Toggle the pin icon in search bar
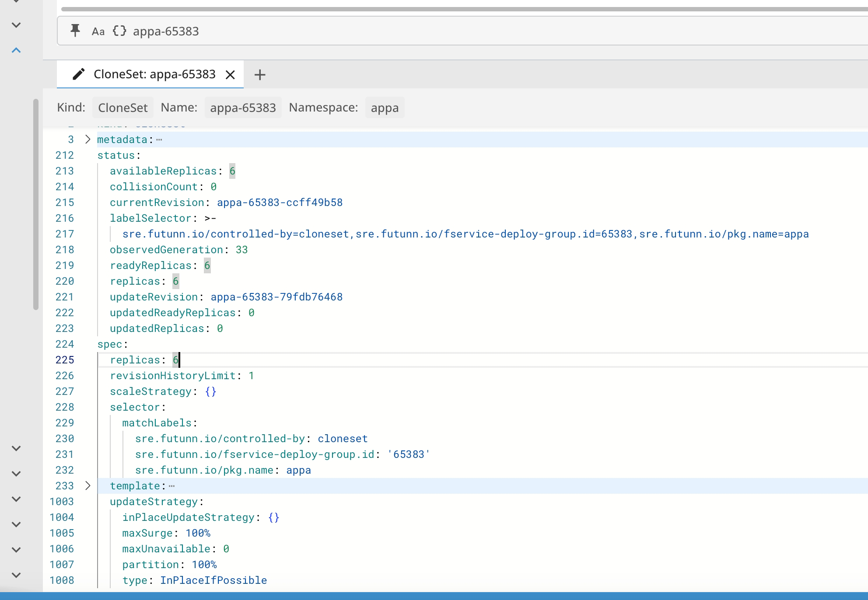Image resolution: width=868 pixels, height=600 pixels. click(x=75, y=31)
